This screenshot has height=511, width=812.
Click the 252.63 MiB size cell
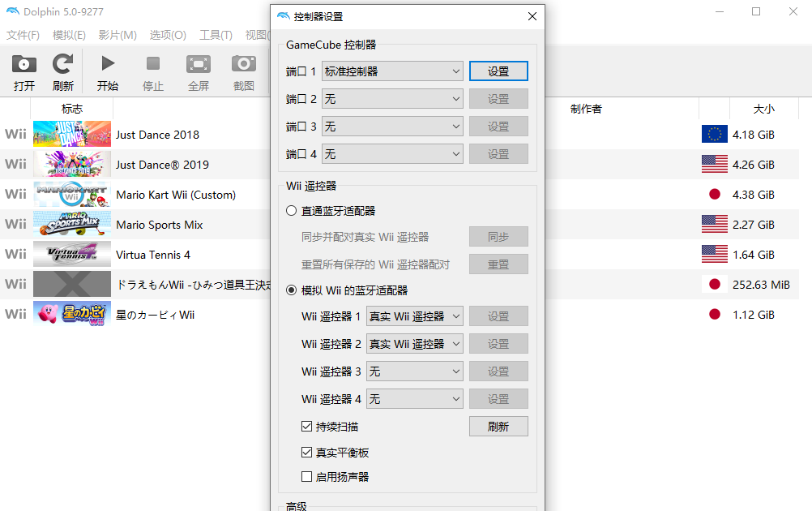[x=761, y=285]
